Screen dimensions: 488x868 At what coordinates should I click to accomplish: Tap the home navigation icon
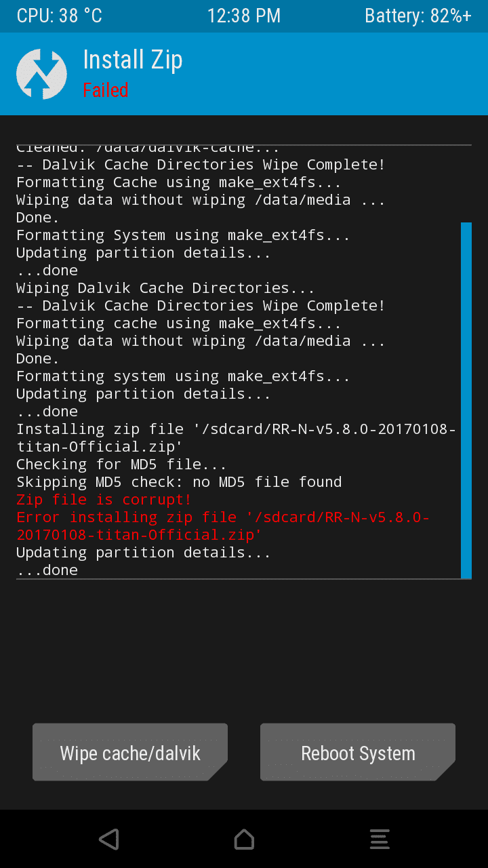click(x=244, y=839)
